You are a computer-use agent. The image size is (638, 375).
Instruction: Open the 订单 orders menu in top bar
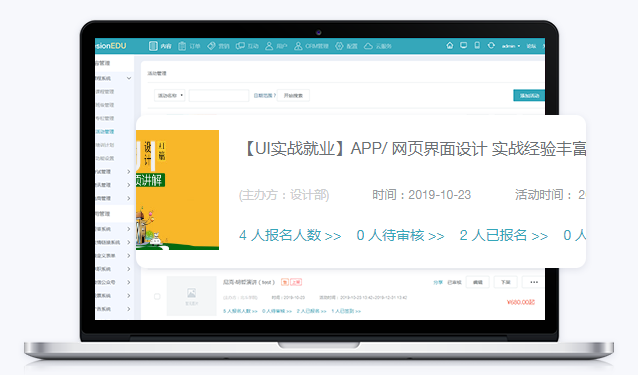[190, 46]
